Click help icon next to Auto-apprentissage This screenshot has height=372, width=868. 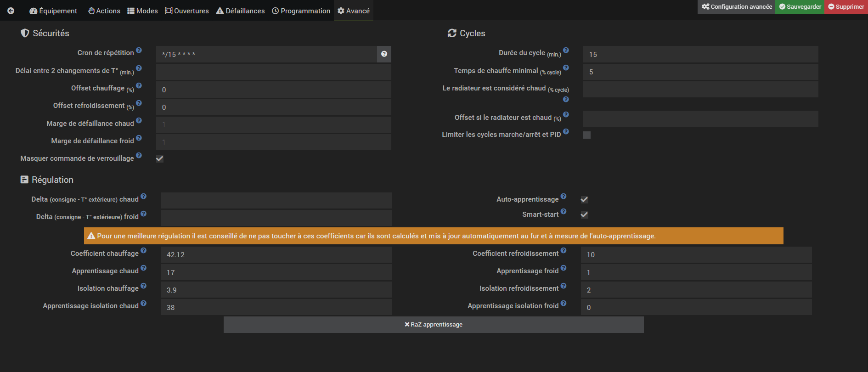point(564,197)
